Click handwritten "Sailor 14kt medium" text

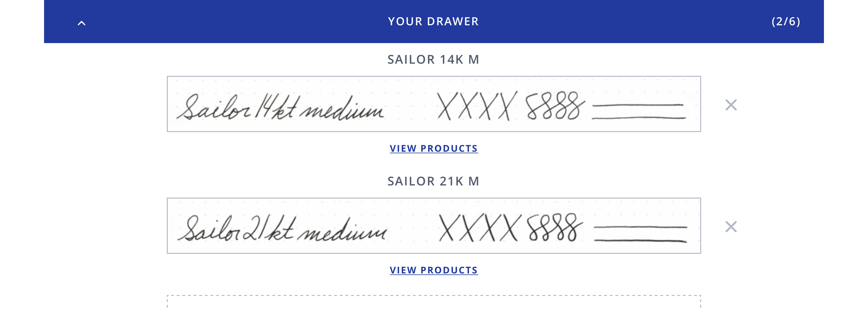click(280, 108)
